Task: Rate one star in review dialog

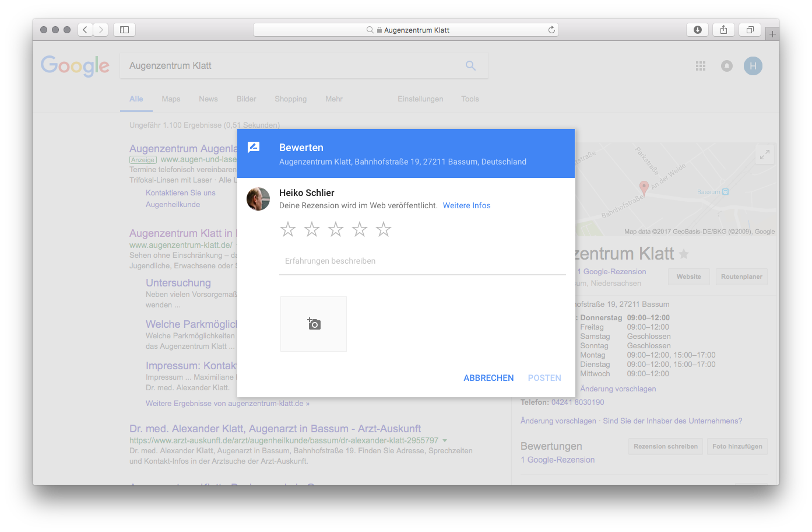Action: pyautogui.click(x=288, y=229)
